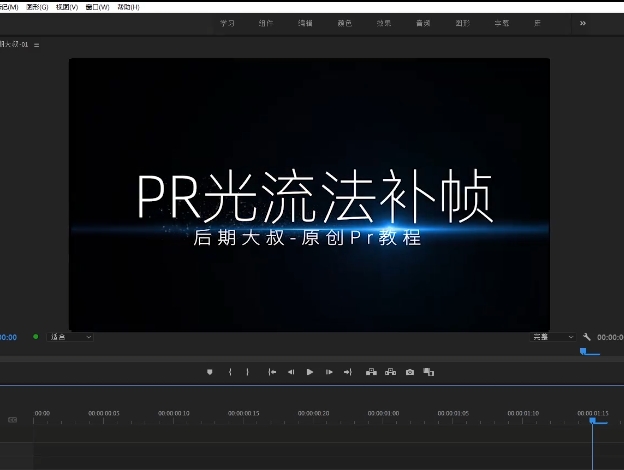624x470 pixels.
Task: Open the 适合 zoom level dropdown
Action: pyautogui.click(x=70, y=337)
